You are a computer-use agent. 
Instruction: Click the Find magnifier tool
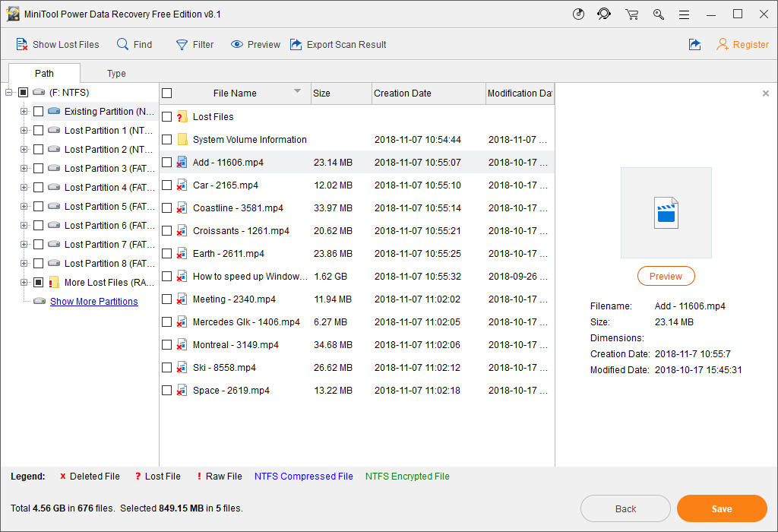point(134,45)
